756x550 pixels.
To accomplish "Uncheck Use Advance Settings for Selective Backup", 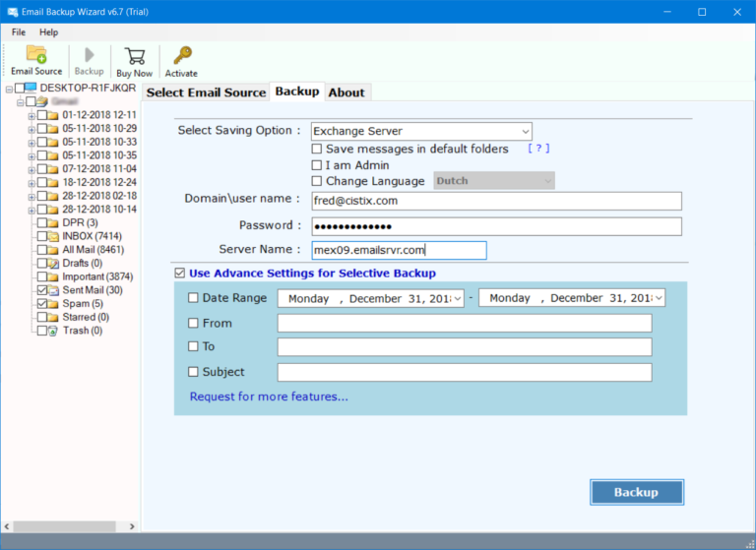I will tap(179, 274).
